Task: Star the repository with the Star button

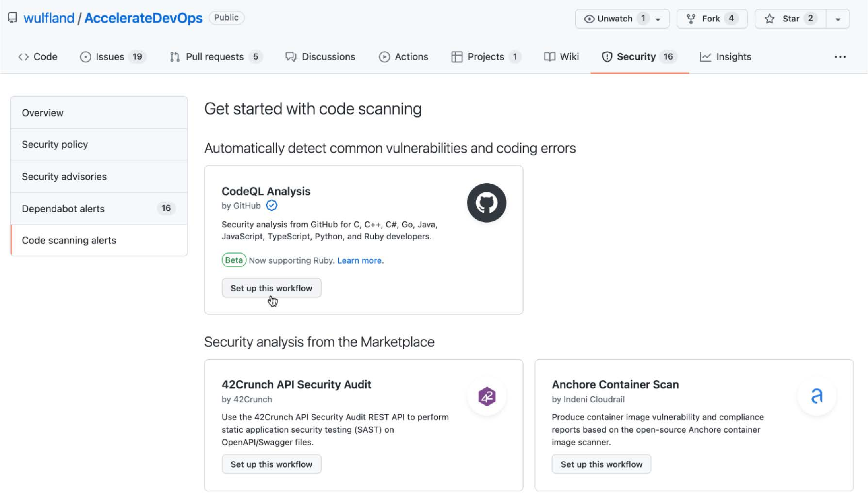Action: click(790, 19)
